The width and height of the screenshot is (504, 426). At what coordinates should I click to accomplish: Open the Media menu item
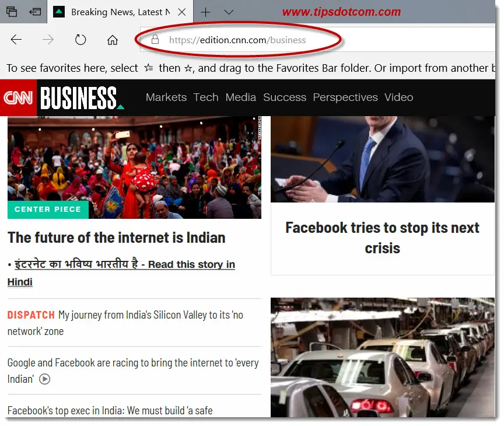pos(241,97)
